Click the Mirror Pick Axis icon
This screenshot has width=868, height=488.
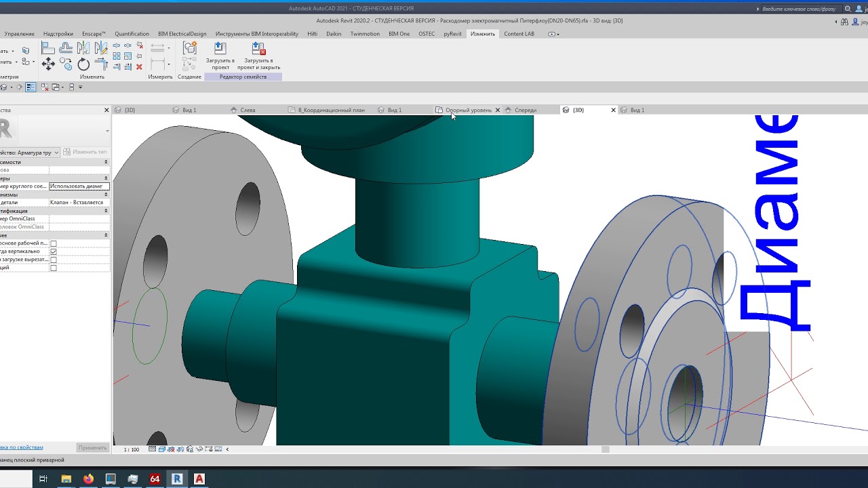pyautogui.click(x=83, y=48)
